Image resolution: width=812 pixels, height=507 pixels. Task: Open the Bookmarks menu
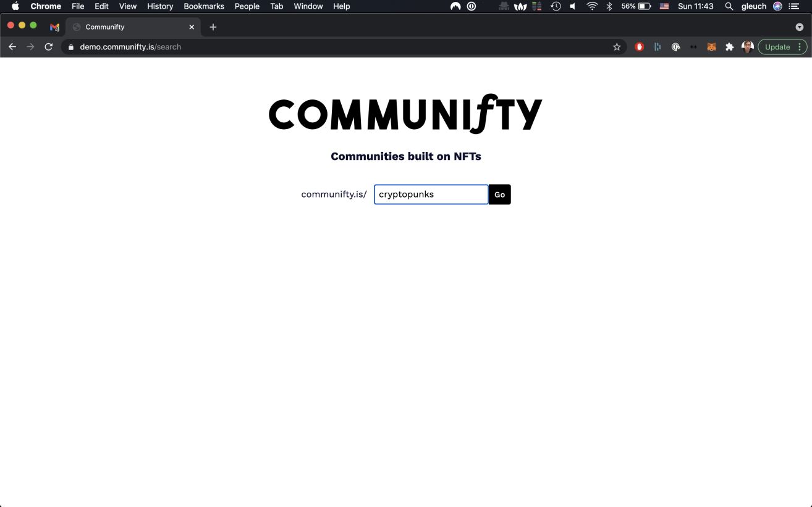point(204,6)
